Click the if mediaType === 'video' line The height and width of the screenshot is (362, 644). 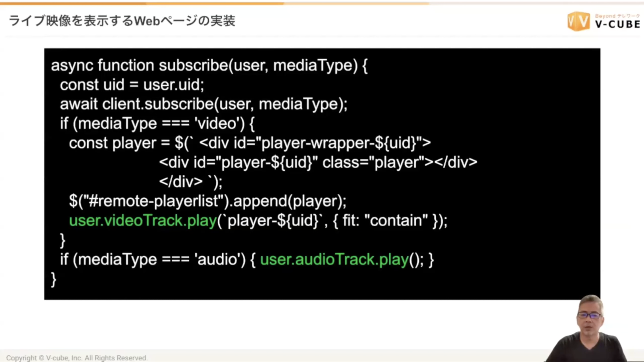click(x=157, y=123)
